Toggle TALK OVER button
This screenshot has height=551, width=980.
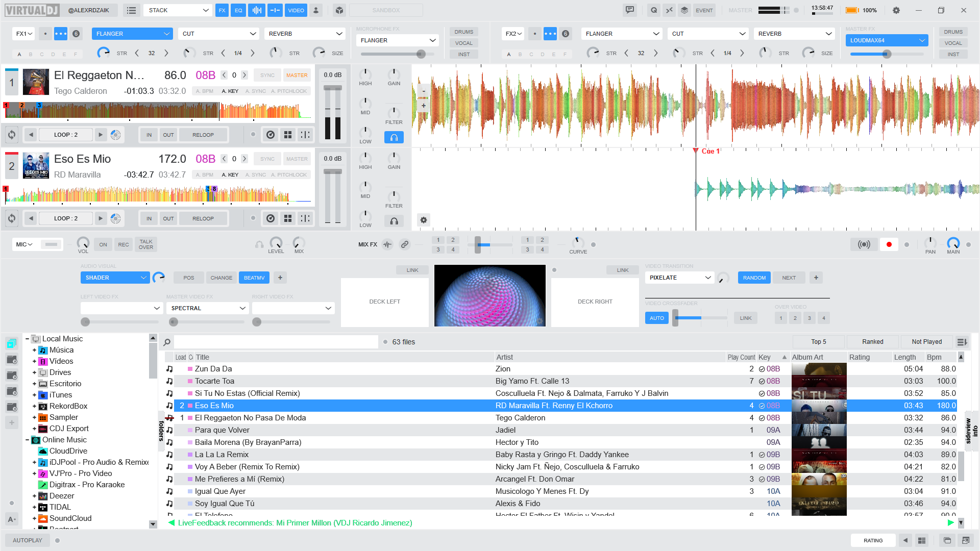(146, 244)
